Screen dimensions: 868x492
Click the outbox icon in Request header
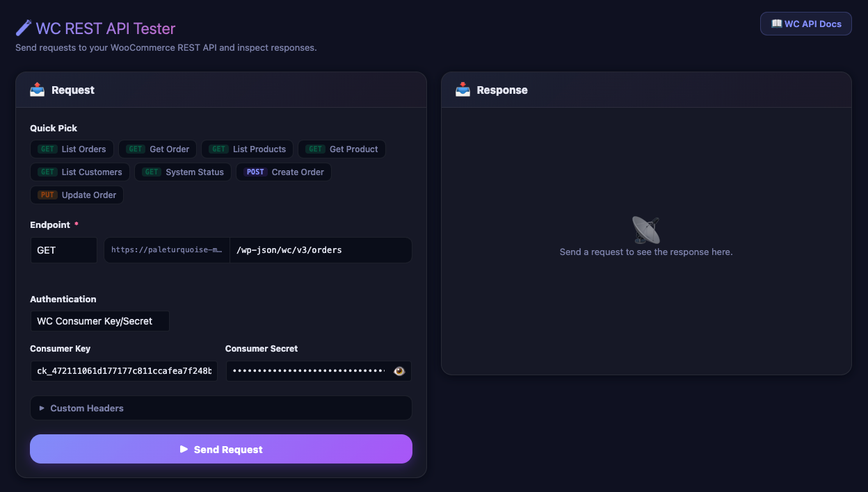[x=37, y=90]
